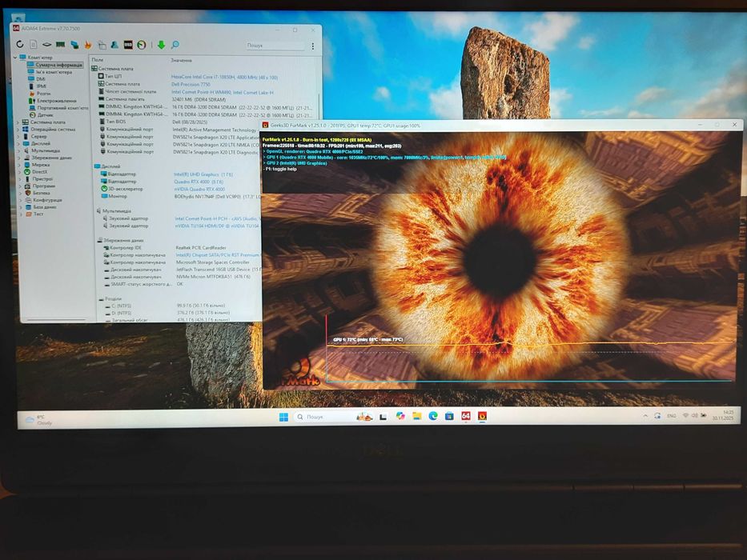Select Ім'я комп'ютера in the tree
The image size is (747, 560).
[54, 72]
